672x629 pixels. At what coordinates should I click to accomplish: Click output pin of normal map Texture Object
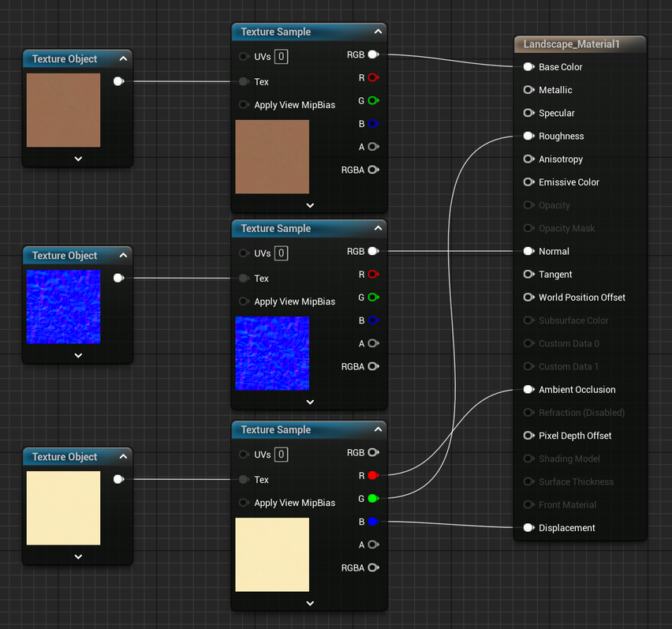pyautogui.click(x=119, y=278)
